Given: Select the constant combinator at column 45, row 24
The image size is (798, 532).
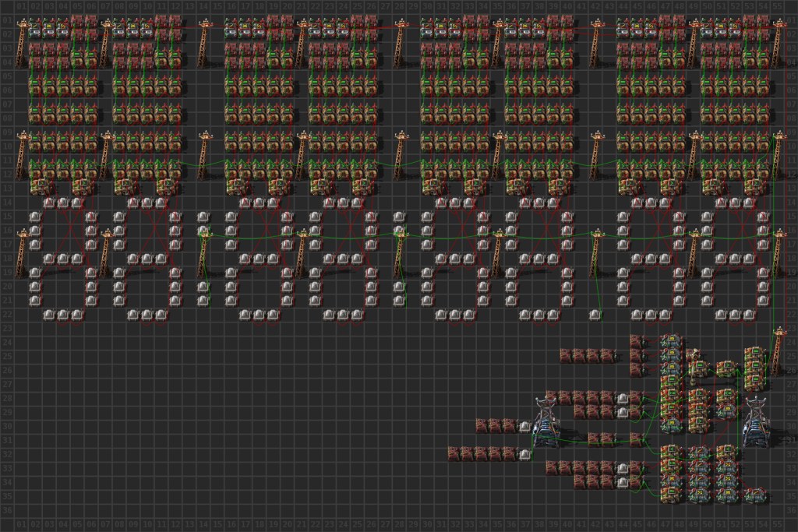Looking at the screenshot, I should pos(636,342).
